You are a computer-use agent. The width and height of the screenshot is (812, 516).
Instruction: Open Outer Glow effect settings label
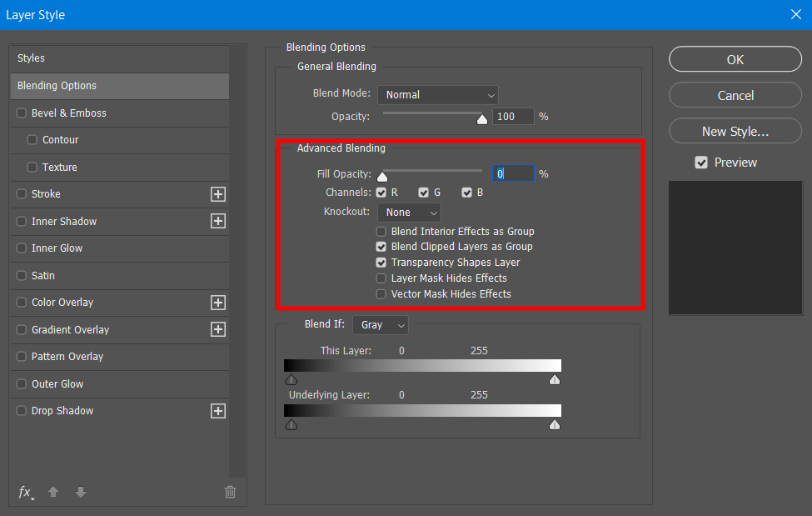coord(57,384)
